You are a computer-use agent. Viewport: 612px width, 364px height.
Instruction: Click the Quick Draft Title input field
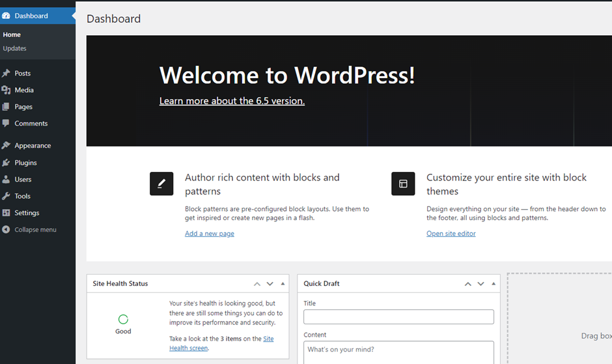tap(398, 317)
